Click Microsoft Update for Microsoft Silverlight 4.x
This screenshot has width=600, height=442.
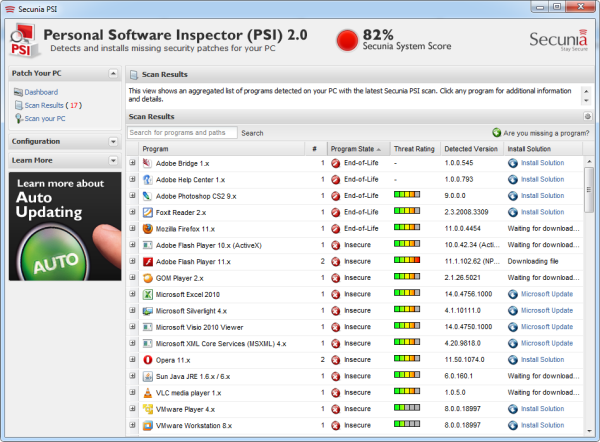pos(547,310)
